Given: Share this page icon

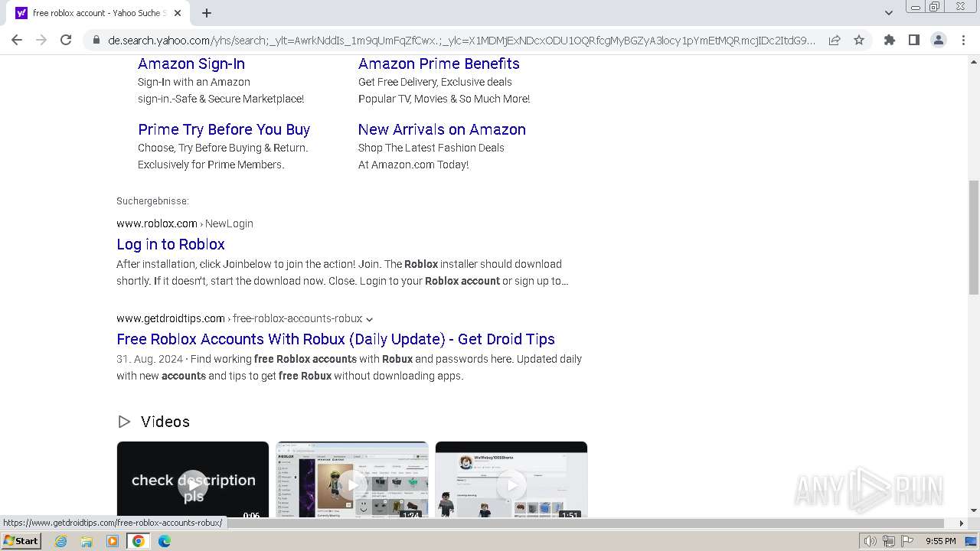Looking at the screenshot, I should (835, 41).
